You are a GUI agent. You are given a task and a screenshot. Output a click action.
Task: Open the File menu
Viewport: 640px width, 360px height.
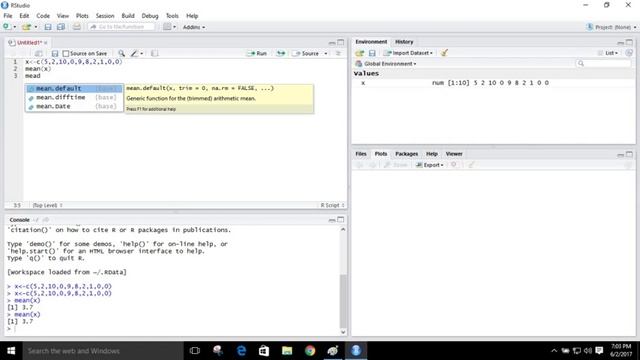[8, 16]
